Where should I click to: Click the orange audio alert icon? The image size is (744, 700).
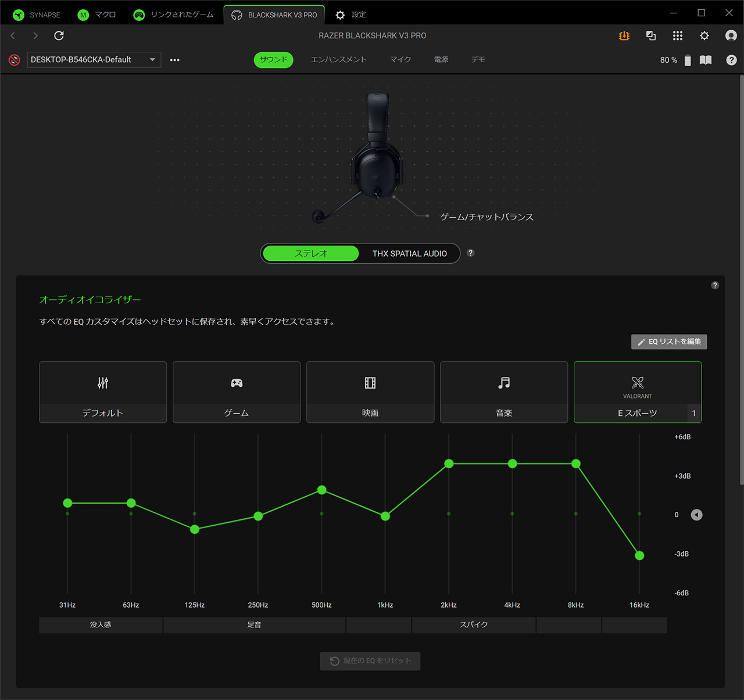(624, 36)
